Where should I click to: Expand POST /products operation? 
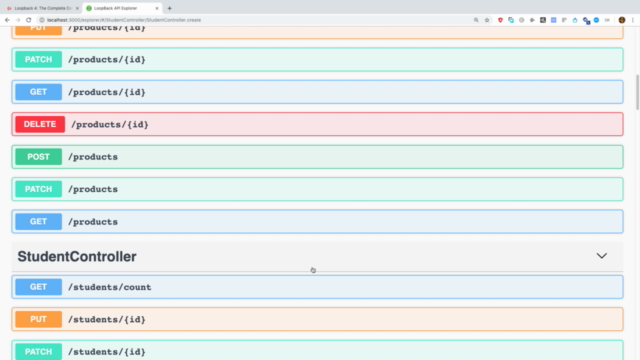coord(317,157)
